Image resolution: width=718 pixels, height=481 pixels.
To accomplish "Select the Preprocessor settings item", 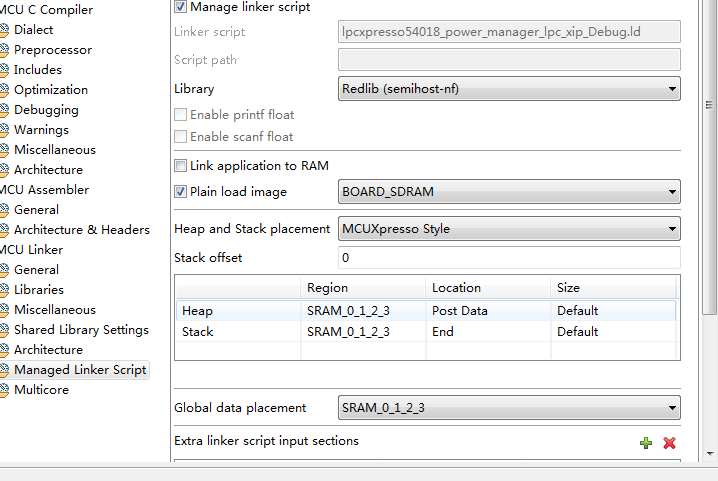I will tap(52, 50).
